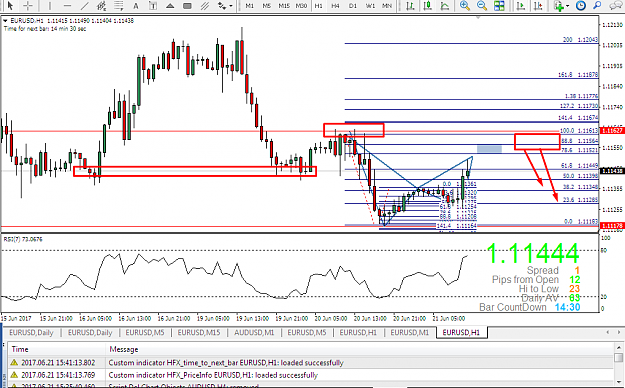Choose the Vertical Line drawing tool
This screenshot has height=388, width=625.
(x=50, y=6)
